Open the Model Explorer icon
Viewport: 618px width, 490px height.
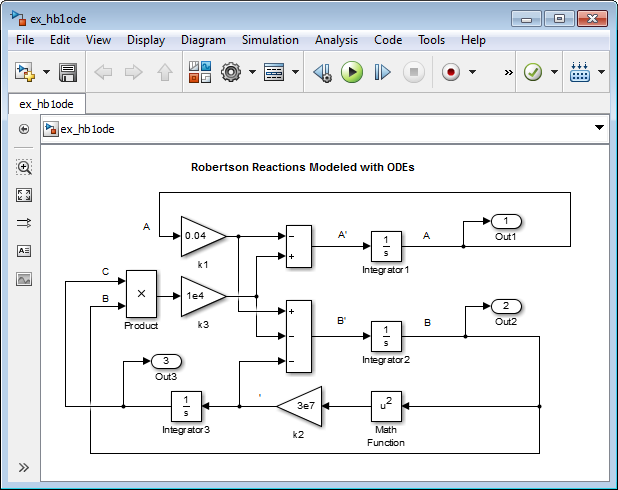pyautogui.click(x=274, y=72)
